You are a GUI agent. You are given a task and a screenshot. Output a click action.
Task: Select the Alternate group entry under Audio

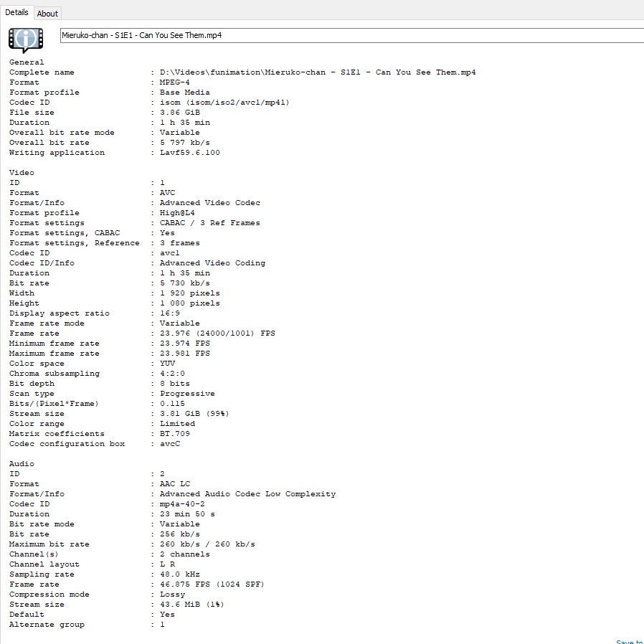coord(47,624)
